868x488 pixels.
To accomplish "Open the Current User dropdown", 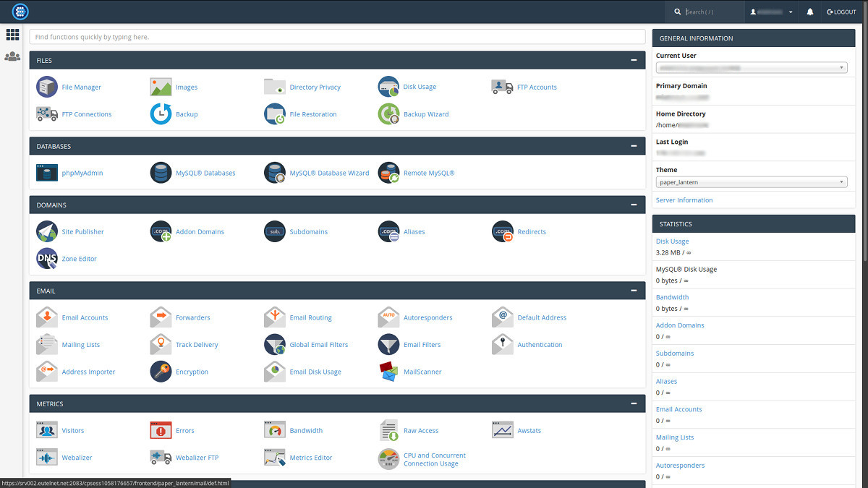I will pyautogui.click(x=752, y=67).
